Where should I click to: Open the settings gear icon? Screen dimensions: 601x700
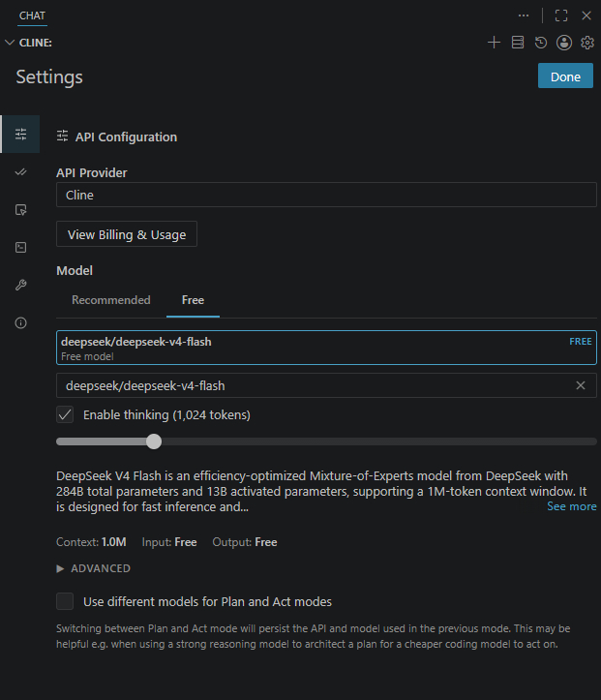tap(587, 43)
